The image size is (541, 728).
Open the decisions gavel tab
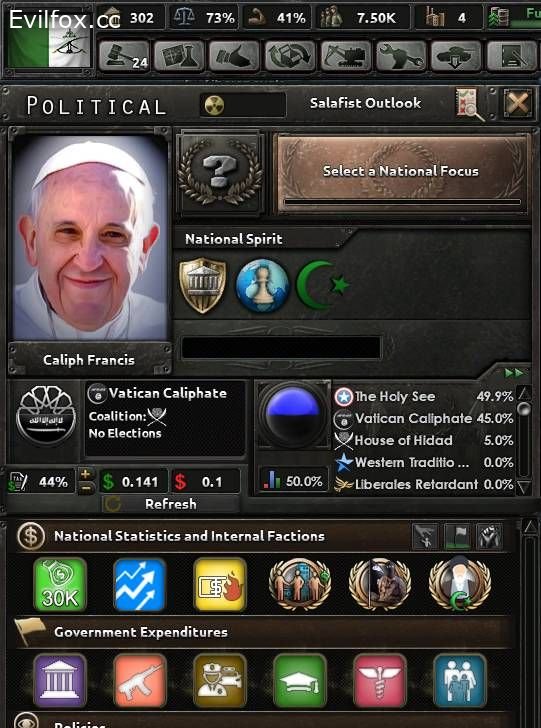point(124,57)
